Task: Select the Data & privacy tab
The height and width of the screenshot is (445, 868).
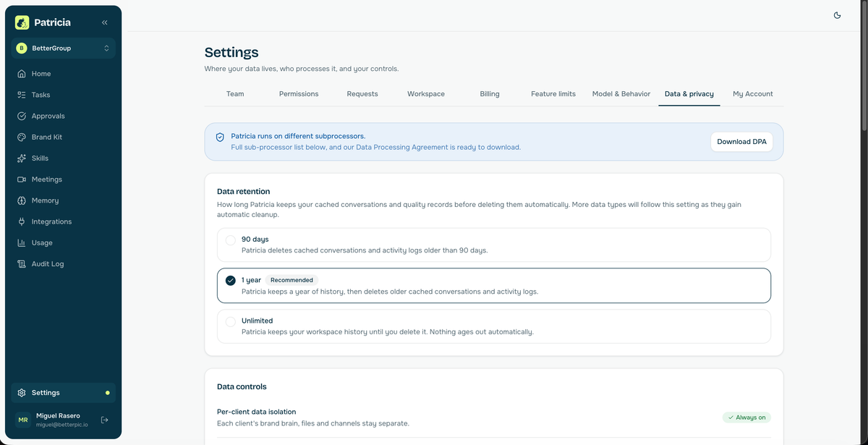Action: (689, 94)
